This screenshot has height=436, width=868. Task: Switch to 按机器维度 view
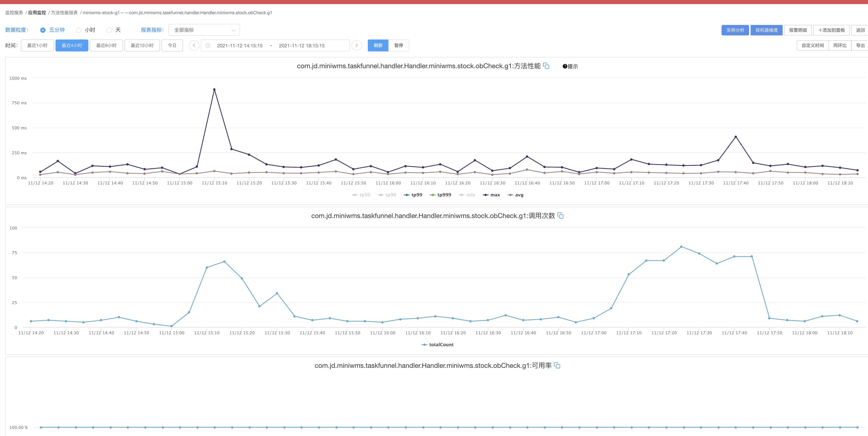coord(767,30)
